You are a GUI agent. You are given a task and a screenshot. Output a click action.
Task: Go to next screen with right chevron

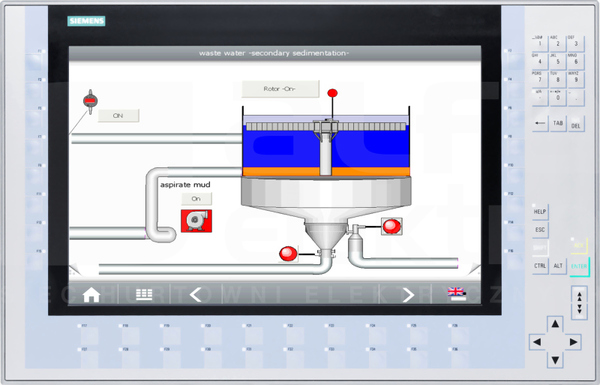coord(408,294)
